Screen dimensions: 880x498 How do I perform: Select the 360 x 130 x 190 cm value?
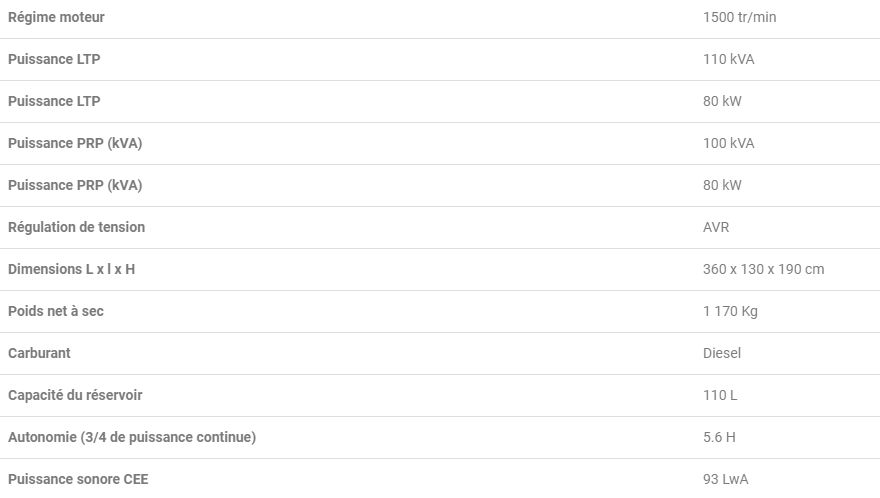[763, 269]
